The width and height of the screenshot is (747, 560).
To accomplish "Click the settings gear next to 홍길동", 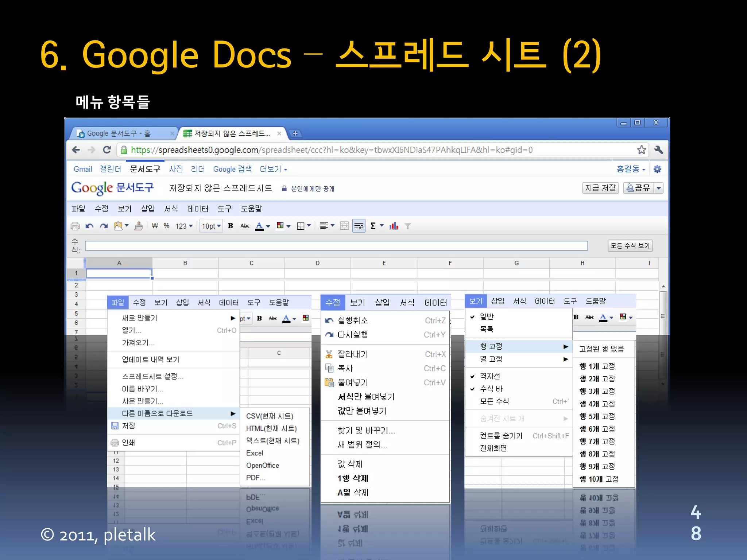I will pyautogui.click(x=657, y=169).
